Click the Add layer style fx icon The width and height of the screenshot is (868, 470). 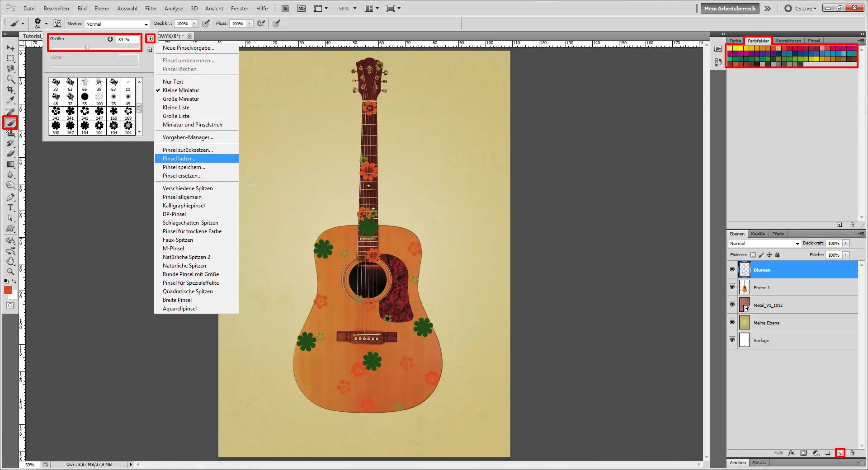pos(791,453)
